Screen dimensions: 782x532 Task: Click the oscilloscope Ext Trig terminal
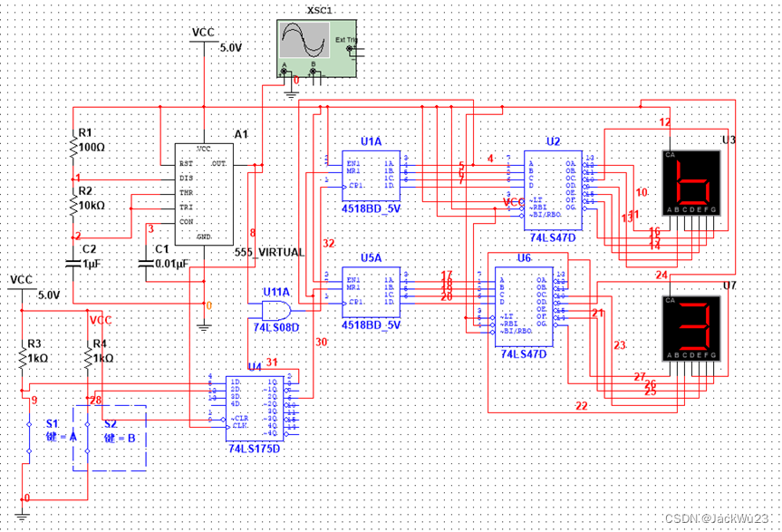click(x=349, y=48)
